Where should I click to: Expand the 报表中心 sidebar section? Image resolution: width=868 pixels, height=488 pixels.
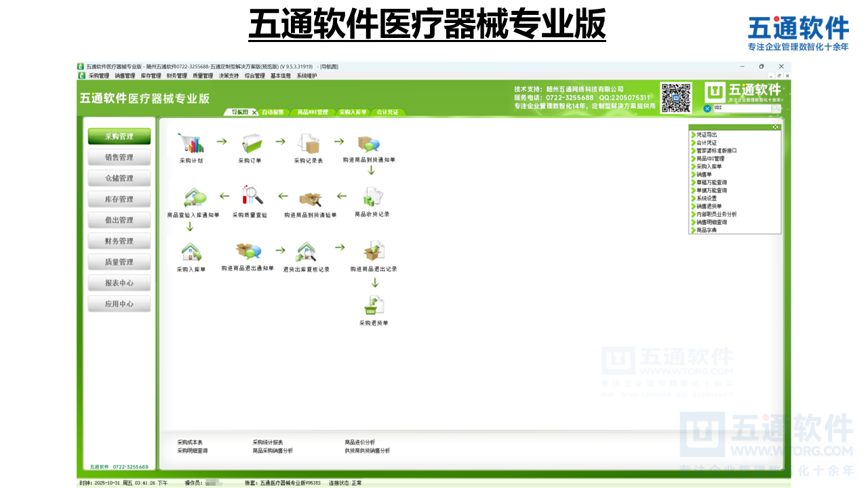[119, 283]
